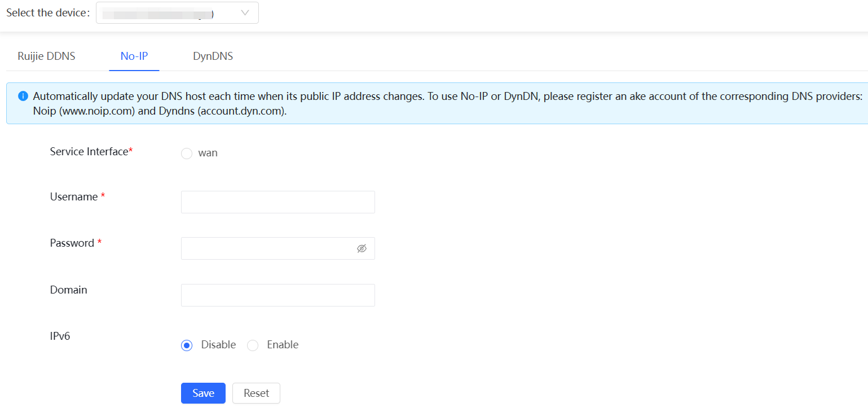The image size is (868, 407).
Task: Click the IPv6 field label
Action: [60, 336]
